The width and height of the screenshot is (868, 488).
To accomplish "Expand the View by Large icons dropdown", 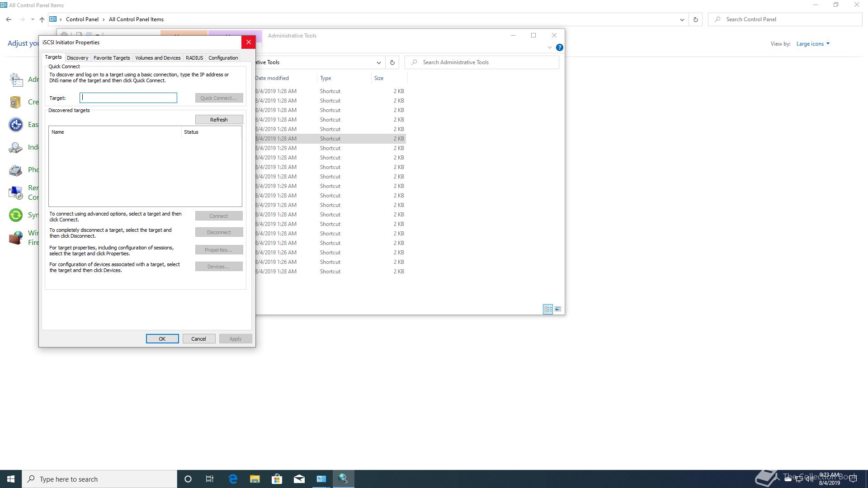I will click(x=813, y=44).
